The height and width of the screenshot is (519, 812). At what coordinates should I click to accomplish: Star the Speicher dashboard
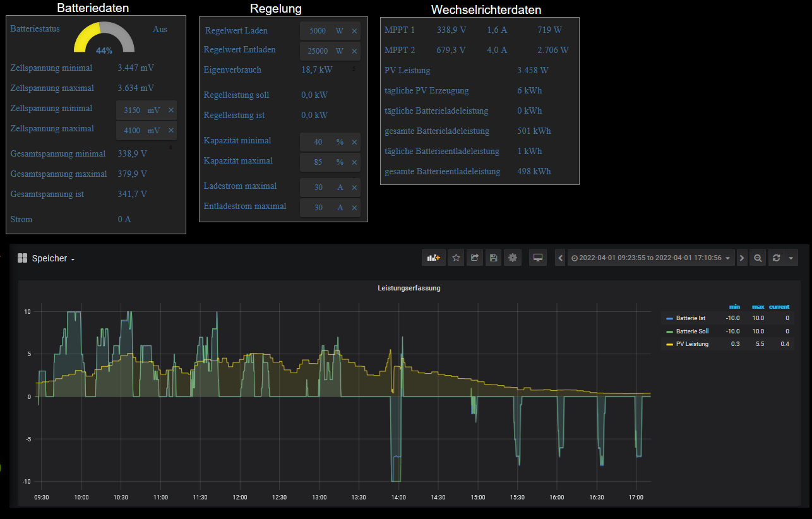pos(456,258)
